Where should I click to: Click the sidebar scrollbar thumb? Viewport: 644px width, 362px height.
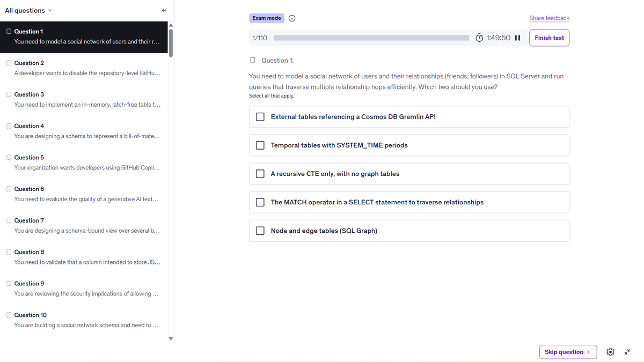[171, 42]
